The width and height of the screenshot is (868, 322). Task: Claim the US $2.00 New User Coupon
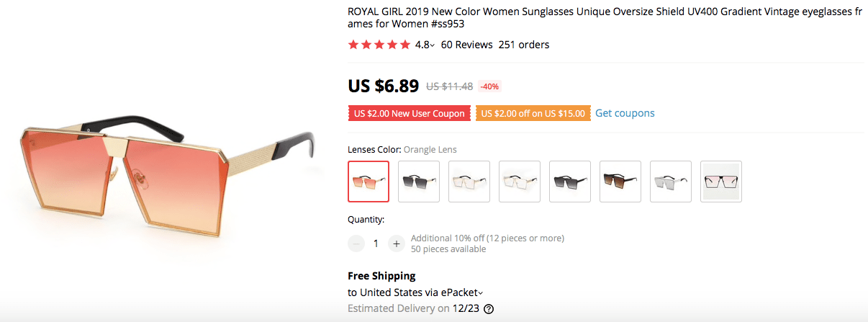[410, 113]
